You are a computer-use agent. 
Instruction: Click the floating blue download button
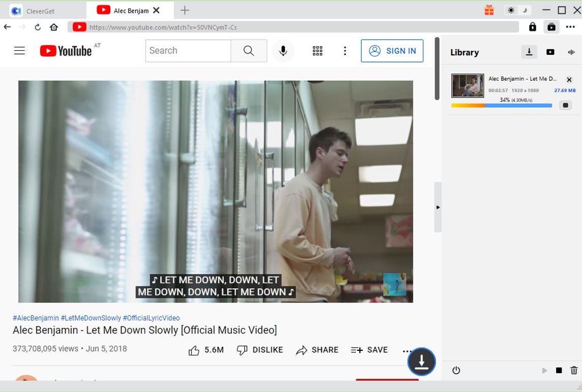click(421, 361)
